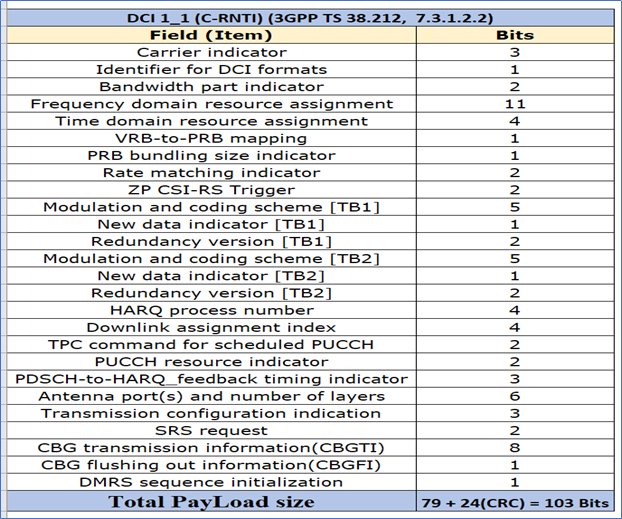The height and width of the screenshot is (519, 622).
Task: Select bits value 5 for MCS [TB1]
Action: (x=515, y=207)
